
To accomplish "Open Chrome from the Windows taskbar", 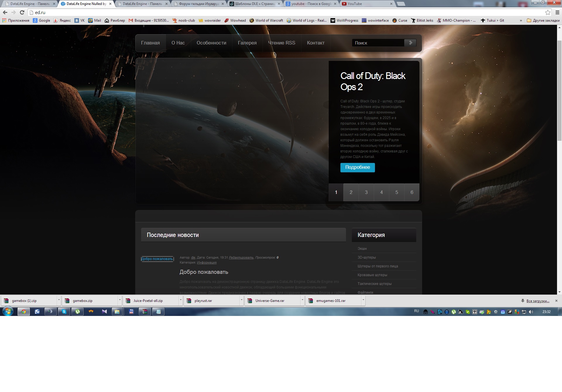I will [24, 312].
